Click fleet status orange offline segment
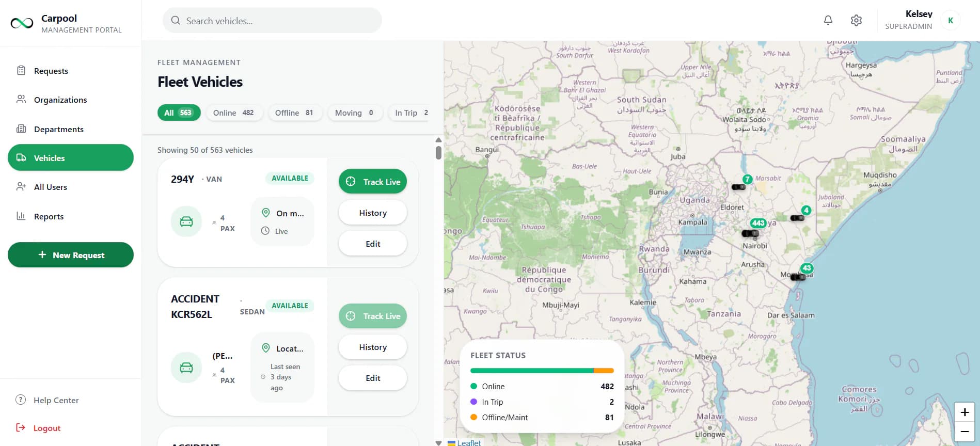Viewport: 980px width, 446px height. tap(604, 370)
